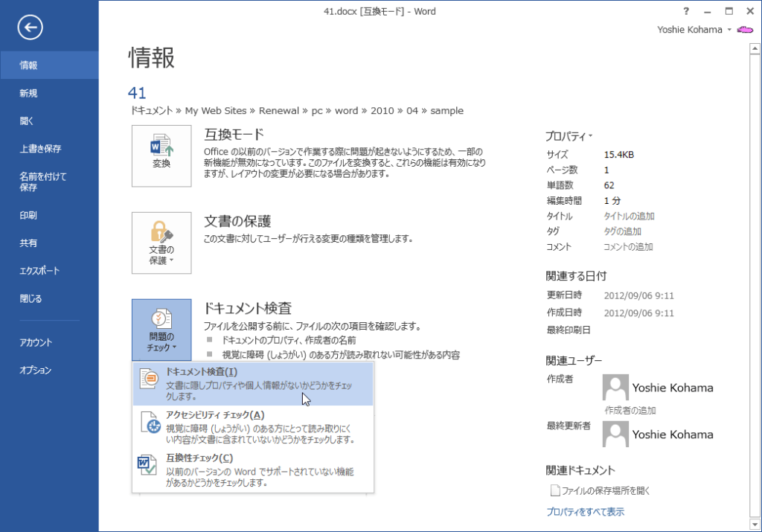Viewport: 762px width, 532px height.
Task: Select 印刷 in the sidebar
Action: [x=28, y=215]
